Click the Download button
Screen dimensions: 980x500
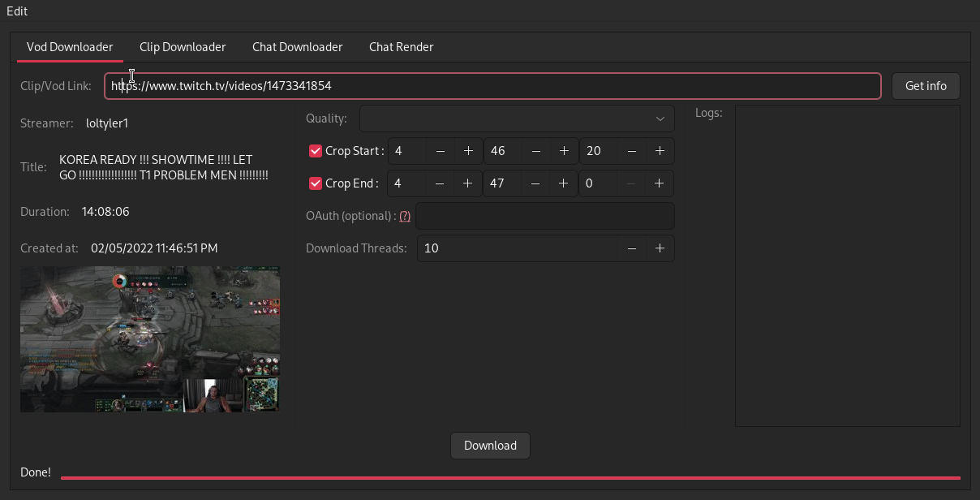coord(490,446)
